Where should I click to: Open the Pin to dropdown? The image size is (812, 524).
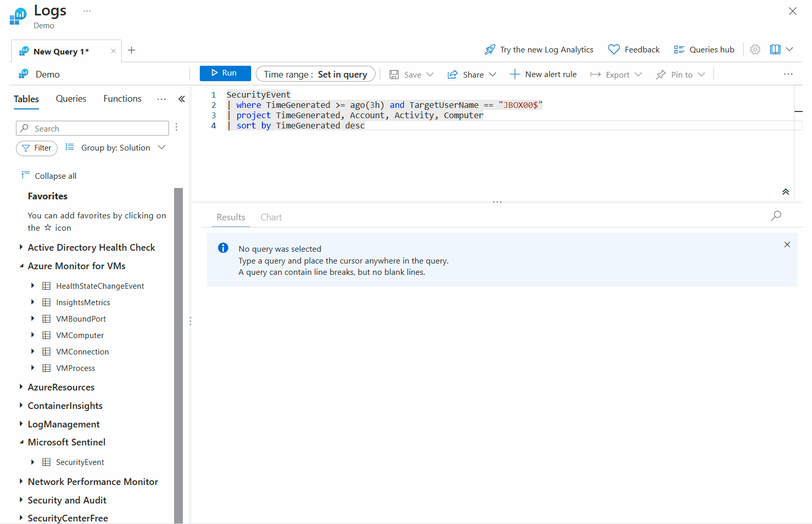680,74
